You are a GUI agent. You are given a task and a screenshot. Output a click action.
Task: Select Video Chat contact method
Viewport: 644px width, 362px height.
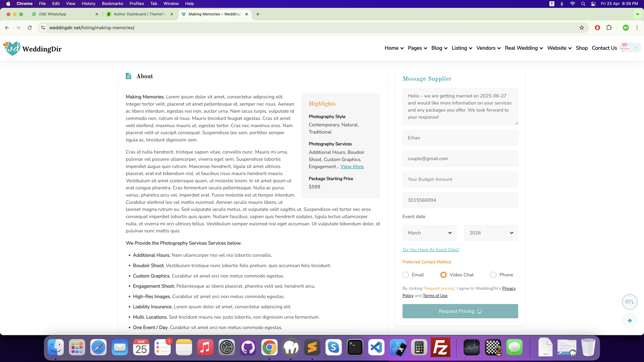(x=443, y=275)
